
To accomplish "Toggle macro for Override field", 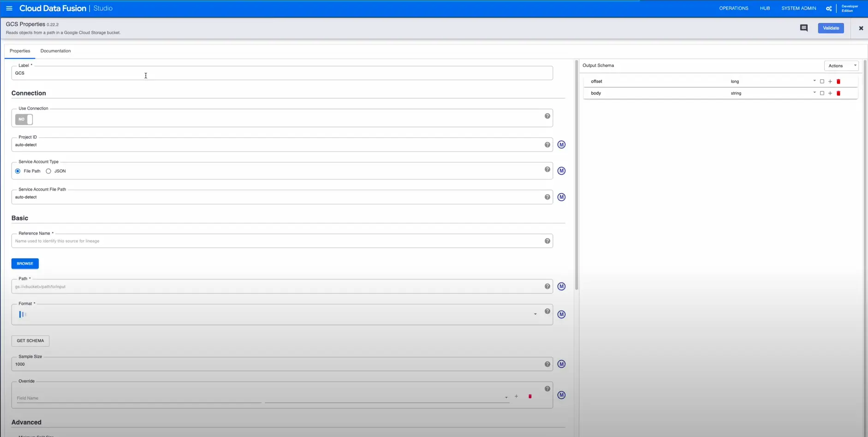I will click(561, 395).
